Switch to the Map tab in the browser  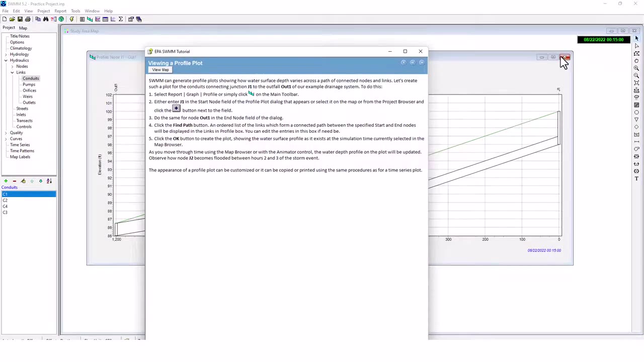(x=23, y=28)
